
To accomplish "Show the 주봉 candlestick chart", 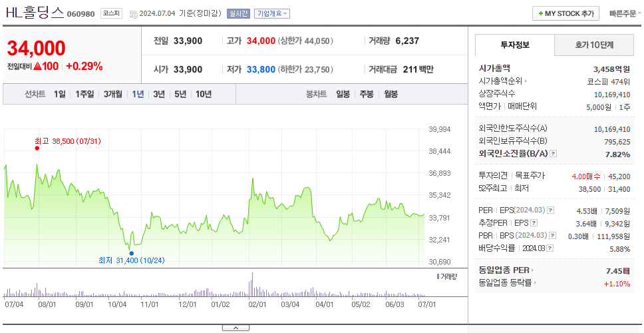I will click(367, 94).
